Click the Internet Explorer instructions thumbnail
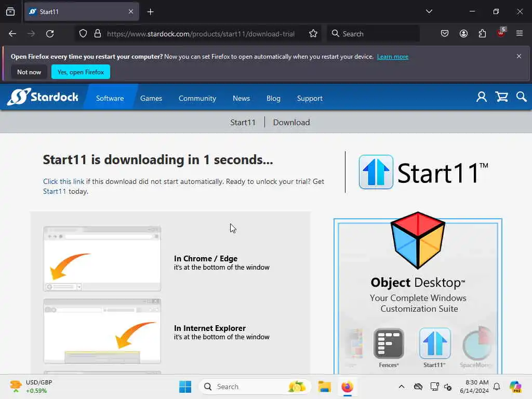Image resolution: width=532 pixels, height=399 pixels. tap(102, 331)
